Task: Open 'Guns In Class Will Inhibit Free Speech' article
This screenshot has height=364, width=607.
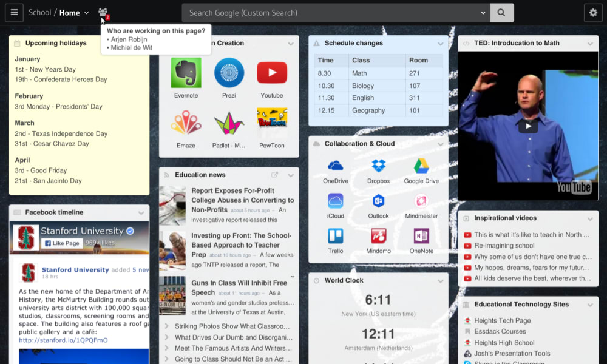Action: (x=239, y=288)
